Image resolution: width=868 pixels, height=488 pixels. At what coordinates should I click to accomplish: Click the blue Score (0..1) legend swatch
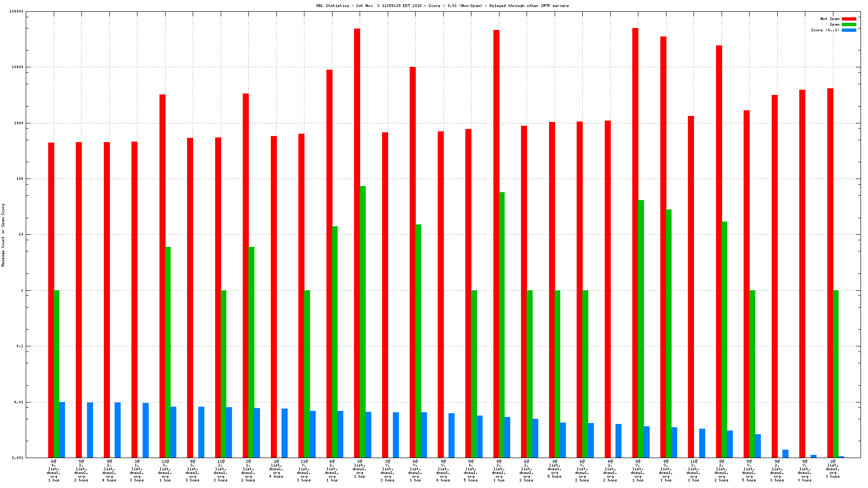[x=849, y=30]
